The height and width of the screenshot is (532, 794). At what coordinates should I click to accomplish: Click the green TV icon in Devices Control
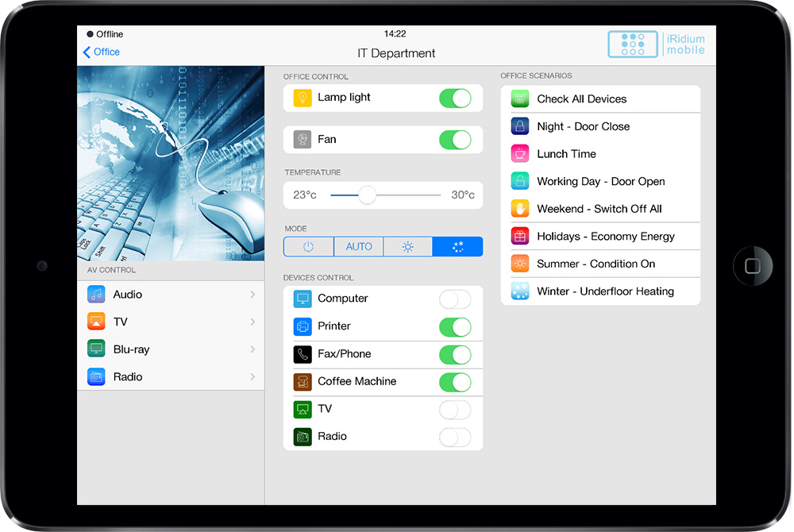coord(303,409)
